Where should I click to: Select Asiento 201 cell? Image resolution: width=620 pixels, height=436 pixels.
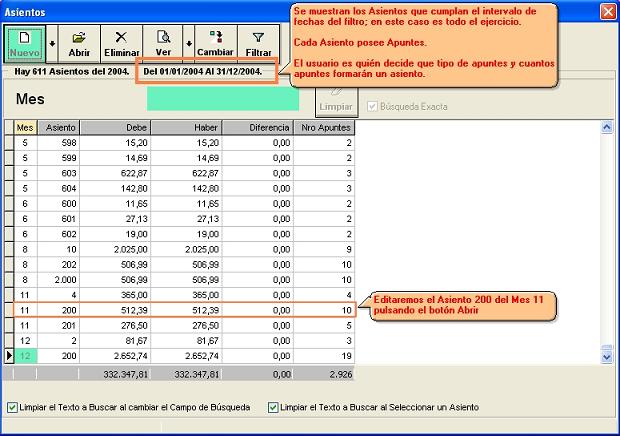pos(59,325)
